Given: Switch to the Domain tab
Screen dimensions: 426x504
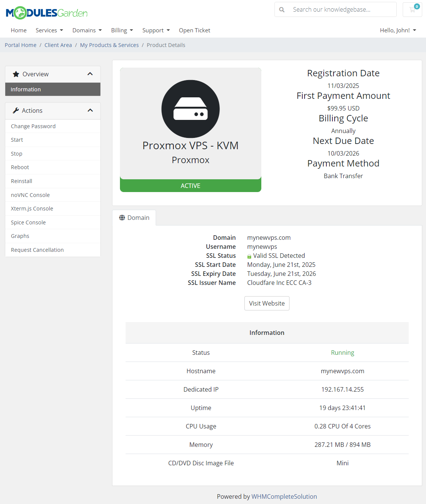Looking at the screenshot, I should pos(134,217).
